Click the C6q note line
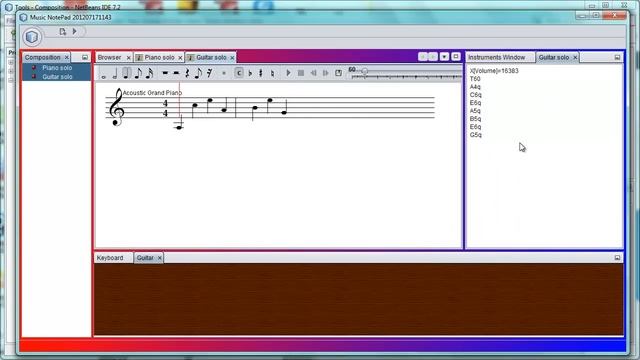The width and height of the screenshot is (640, 360). (476, 95)
